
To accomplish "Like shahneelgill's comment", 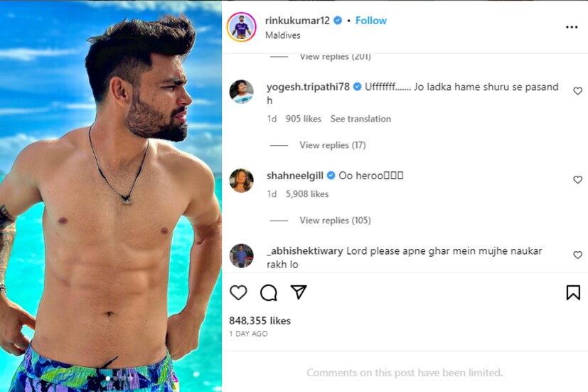I will [x=577, y=180].
